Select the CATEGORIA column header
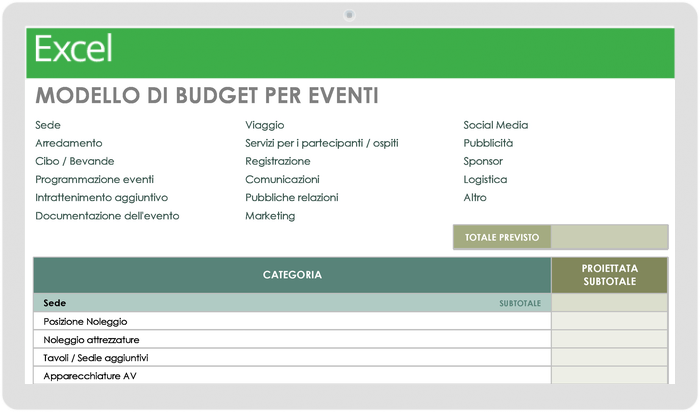Screen dimensions: 700x412 click(292, 275)
